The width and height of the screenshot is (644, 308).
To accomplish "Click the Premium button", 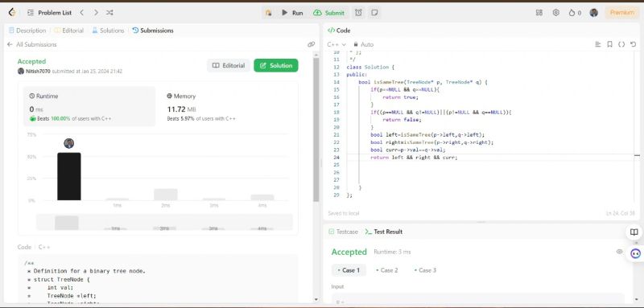I will click(x=621, y=13).
